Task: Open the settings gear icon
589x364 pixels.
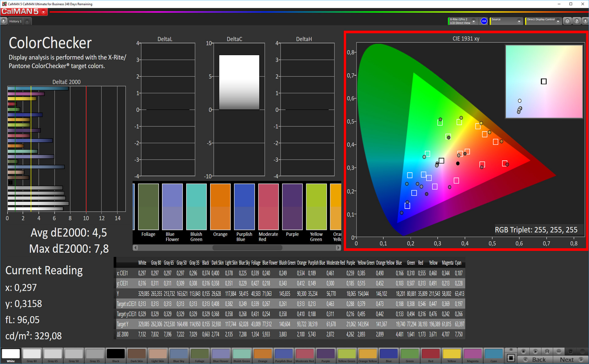Action: (567, 21)
